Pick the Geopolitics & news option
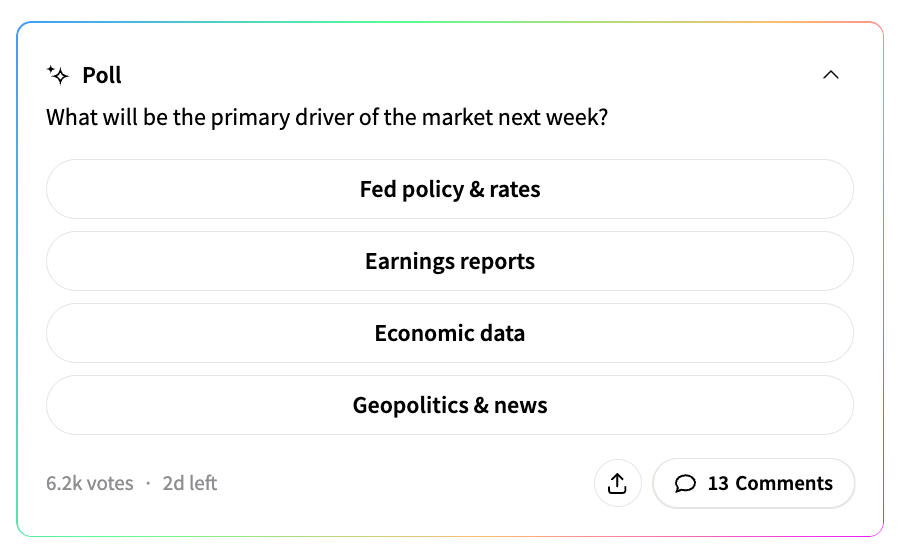 (450, 405)
